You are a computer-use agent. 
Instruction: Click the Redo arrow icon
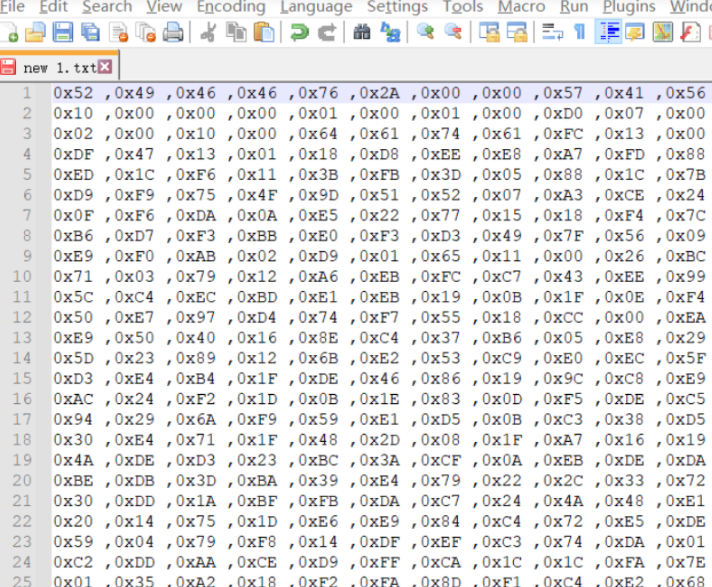click(x=327, y=32)
